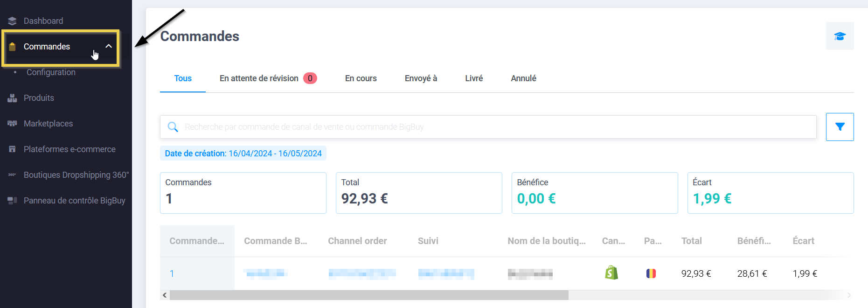Go to Panneau de contrôle BigBuy

74,201
